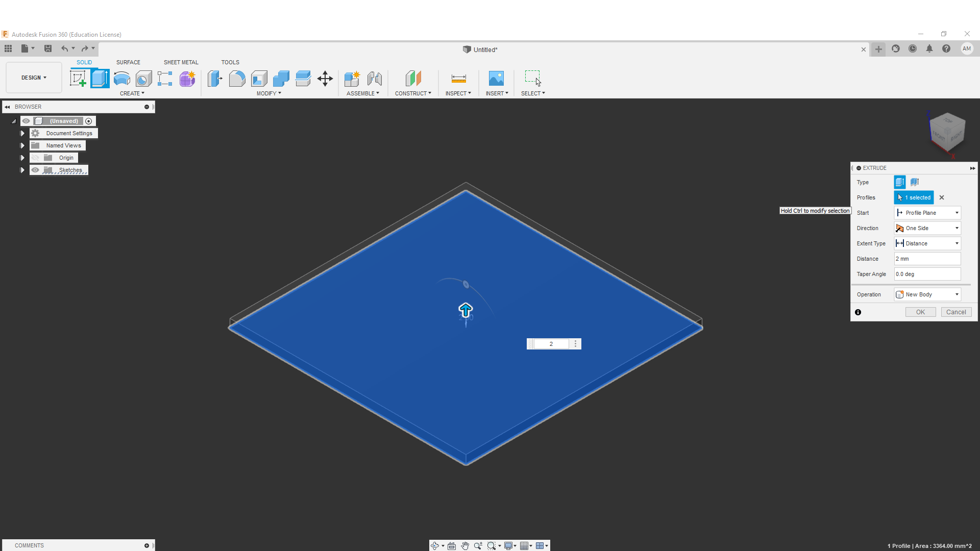Select Thin Extrude type option

pos(914,182)
